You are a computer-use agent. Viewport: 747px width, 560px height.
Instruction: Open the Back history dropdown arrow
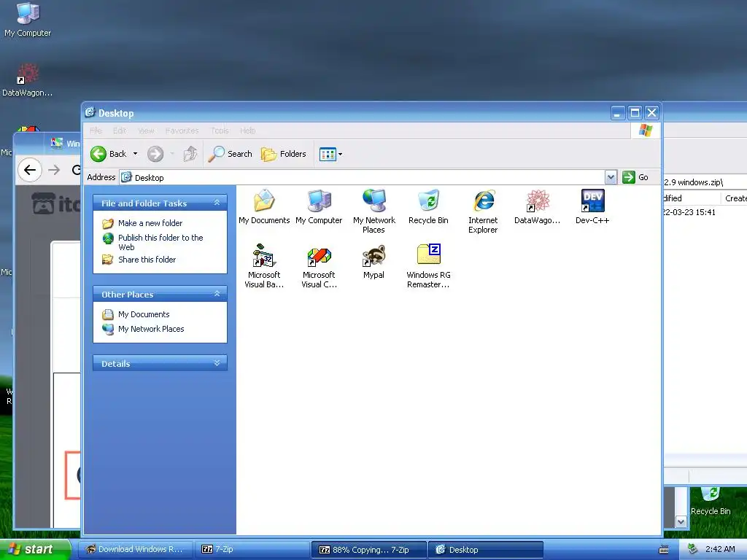tap(135, 154)
